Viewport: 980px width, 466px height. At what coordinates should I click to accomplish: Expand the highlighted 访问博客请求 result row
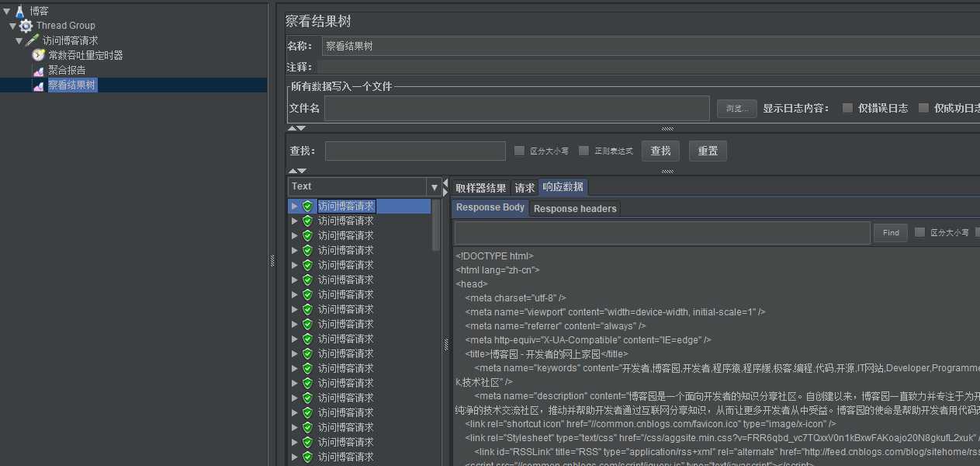coord(294,207)
